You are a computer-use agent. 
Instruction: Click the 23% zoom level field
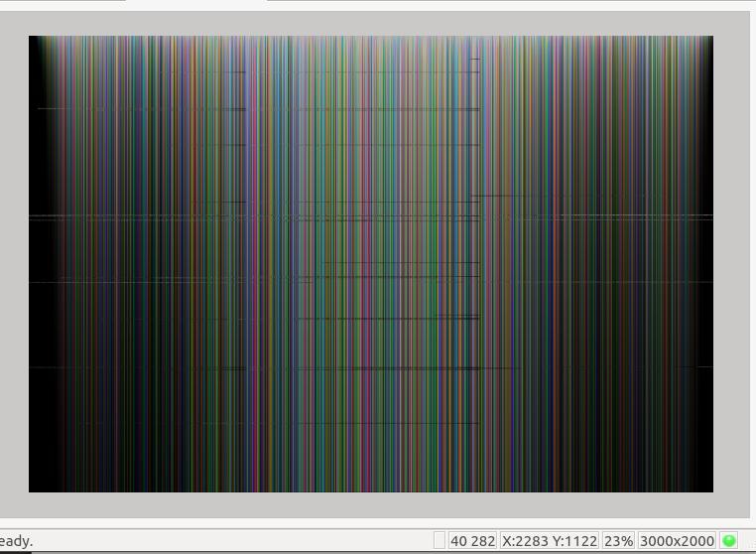618,541
